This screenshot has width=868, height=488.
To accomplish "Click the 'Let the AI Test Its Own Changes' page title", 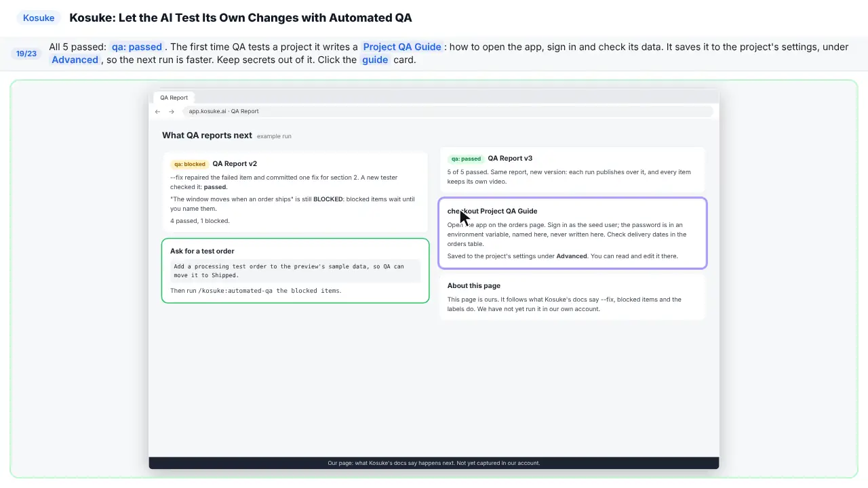I will pyautogui.click(x=241, y=18).
